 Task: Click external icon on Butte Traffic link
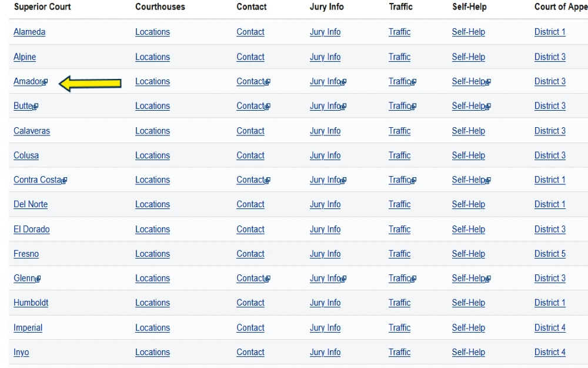(413, 107)
